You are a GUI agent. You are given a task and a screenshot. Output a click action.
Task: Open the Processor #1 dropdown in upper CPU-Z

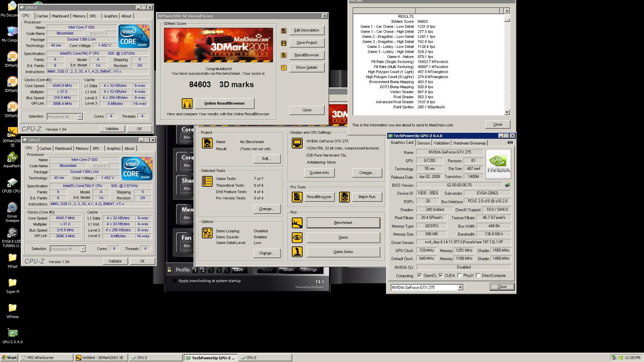pos(80,116)
